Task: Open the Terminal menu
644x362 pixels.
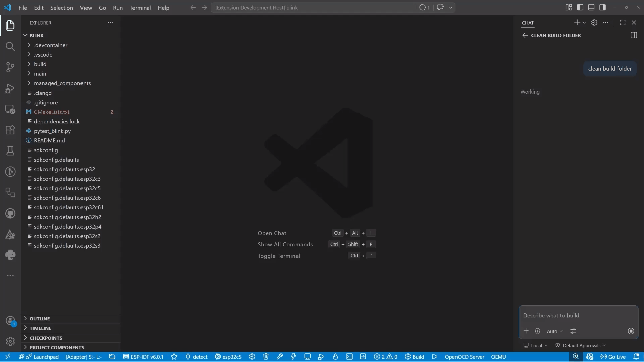Action: [x=140, y=8]
